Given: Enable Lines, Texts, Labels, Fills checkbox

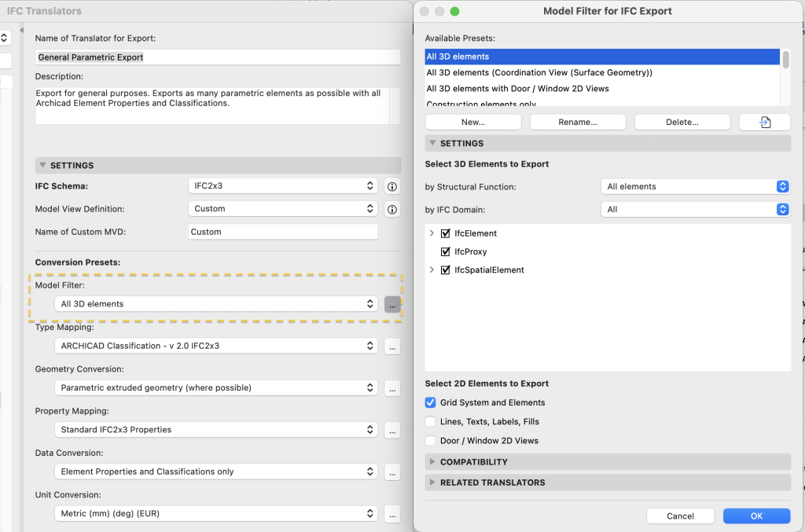Looking at the screenshot, I should pos(430,422).
